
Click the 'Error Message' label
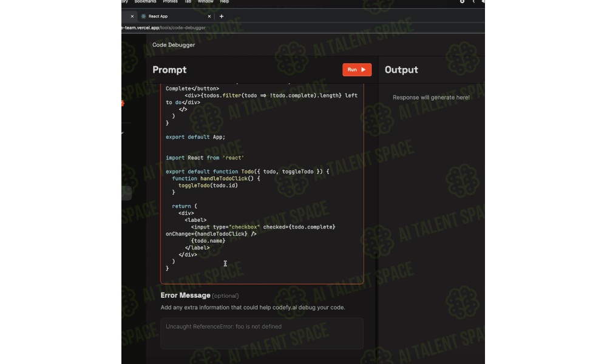click(x=185, y=295)
